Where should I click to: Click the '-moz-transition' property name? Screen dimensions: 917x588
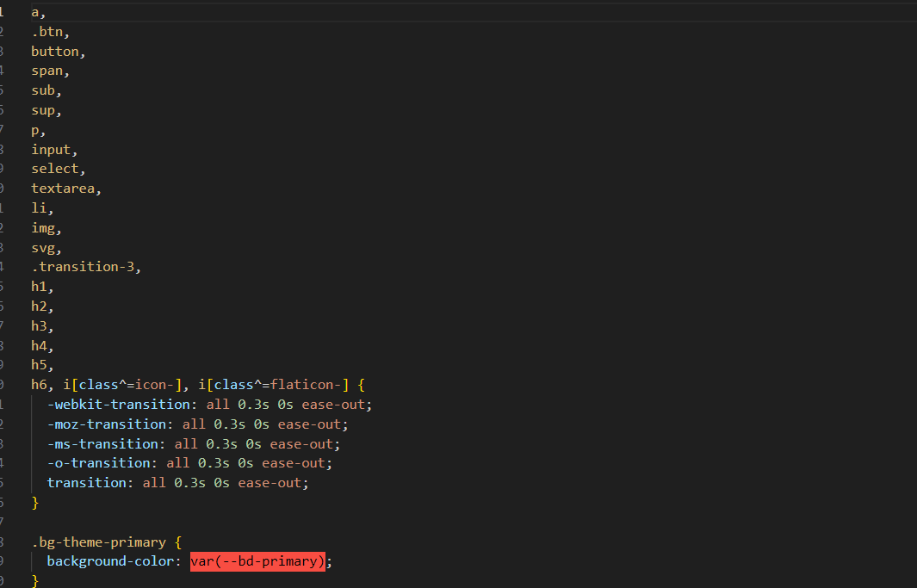pos(107,424)
